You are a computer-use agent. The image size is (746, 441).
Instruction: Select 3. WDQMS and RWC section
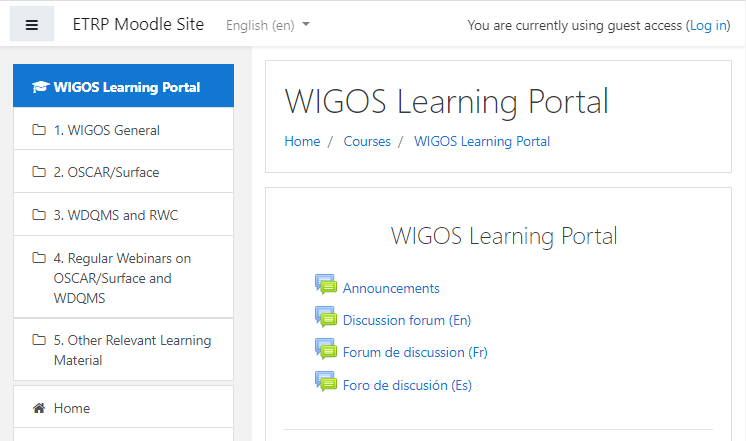116,215
